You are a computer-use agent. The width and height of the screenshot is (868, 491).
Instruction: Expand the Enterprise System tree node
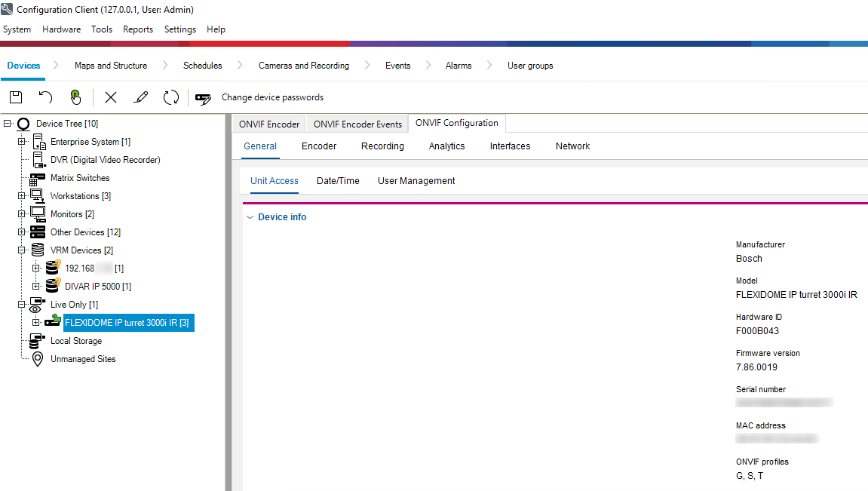coord(22,142)
